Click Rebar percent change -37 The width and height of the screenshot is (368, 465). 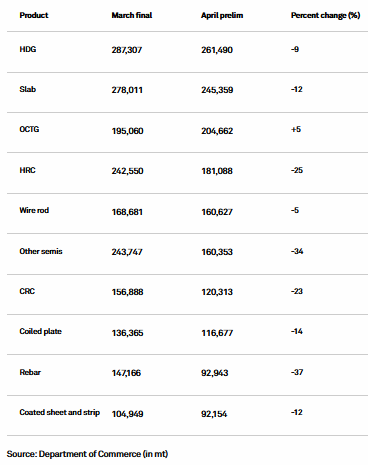pyautogui.click(x=297, y=372)
